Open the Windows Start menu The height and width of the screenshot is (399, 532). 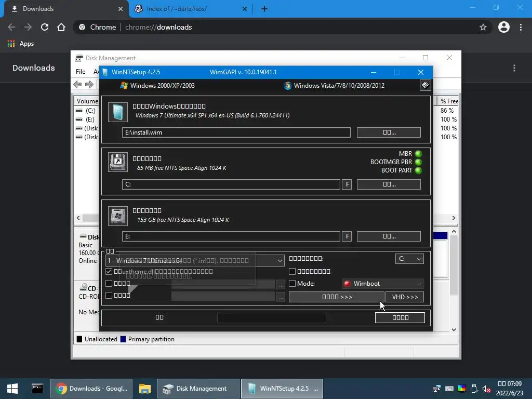[12, 389]
